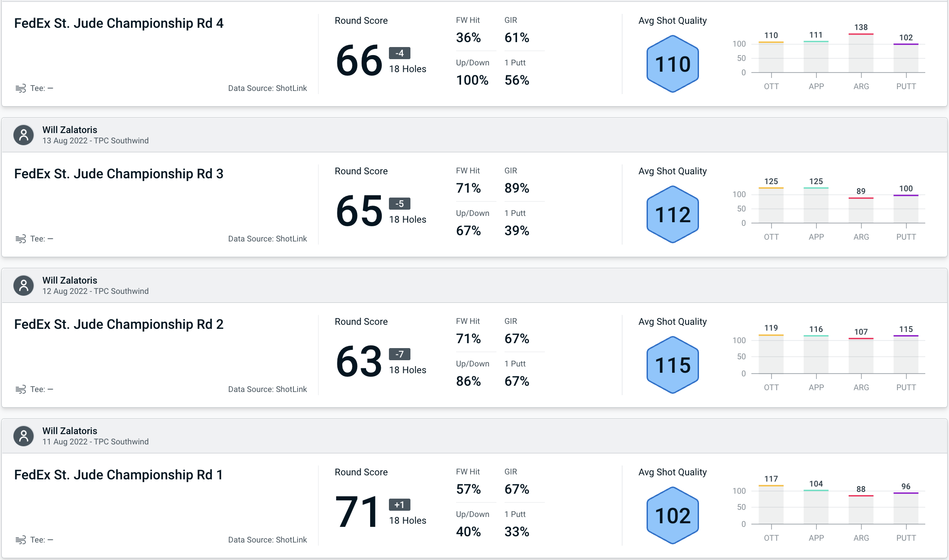
Task: Click the 13 Aug 2022 player avatar icon
Action: [x=24, y=135]
